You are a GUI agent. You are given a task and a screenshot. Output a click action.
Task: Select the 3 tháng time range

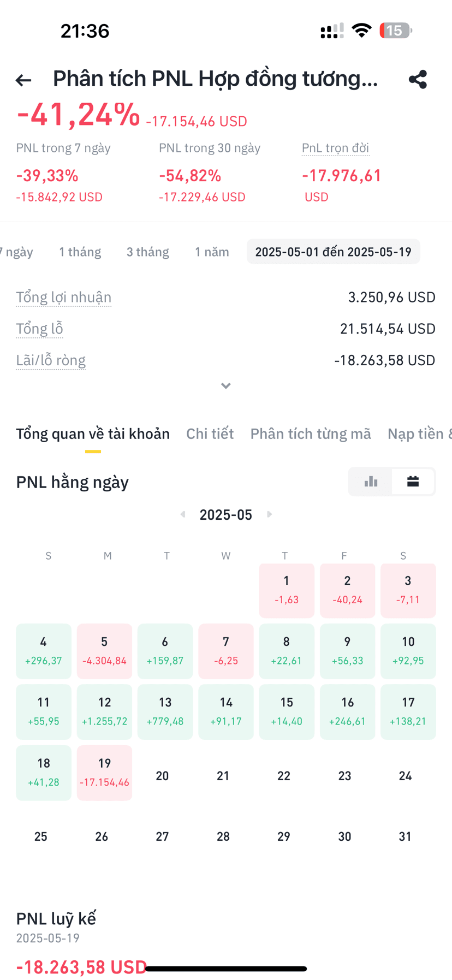pos(148,252)
